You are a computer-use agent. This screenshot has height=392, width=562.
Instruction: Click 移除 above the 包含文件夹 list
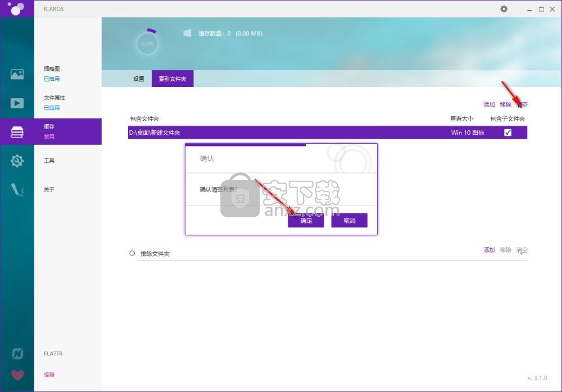505,104
